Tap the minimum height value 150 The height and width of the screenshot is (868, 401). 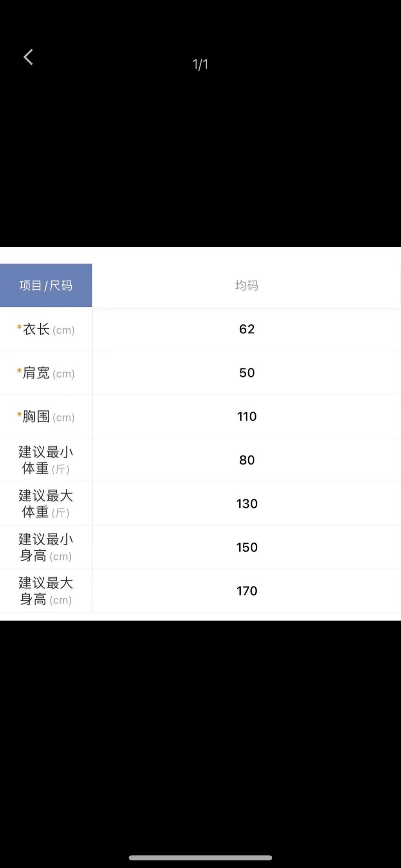(x=247, y=547)
